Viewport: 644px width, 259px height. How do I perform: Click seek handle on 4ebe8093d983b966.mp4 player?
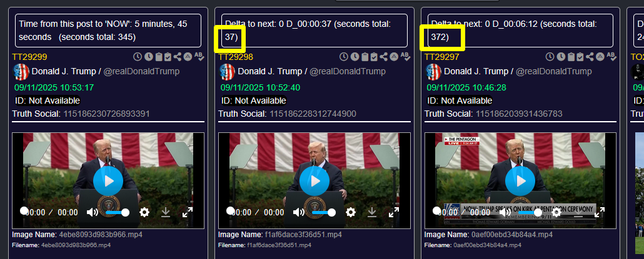coord(24,211)
